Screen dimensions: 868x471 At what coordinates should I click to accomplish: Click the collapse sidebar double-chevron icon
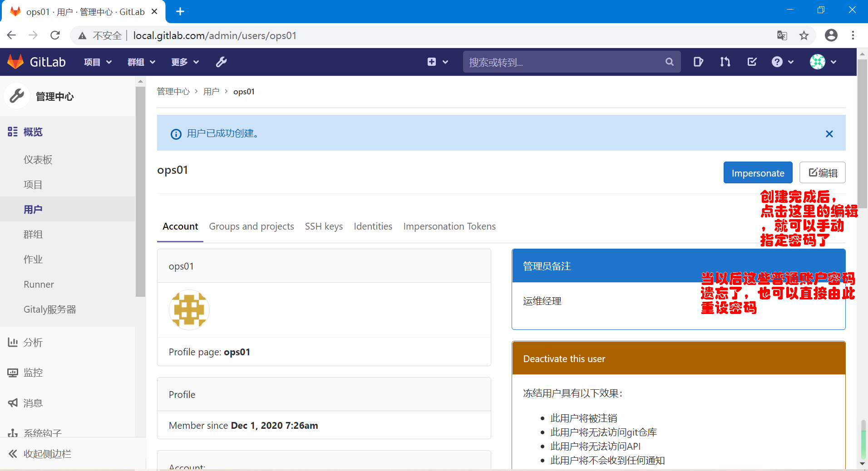click(x=13, y=454)
